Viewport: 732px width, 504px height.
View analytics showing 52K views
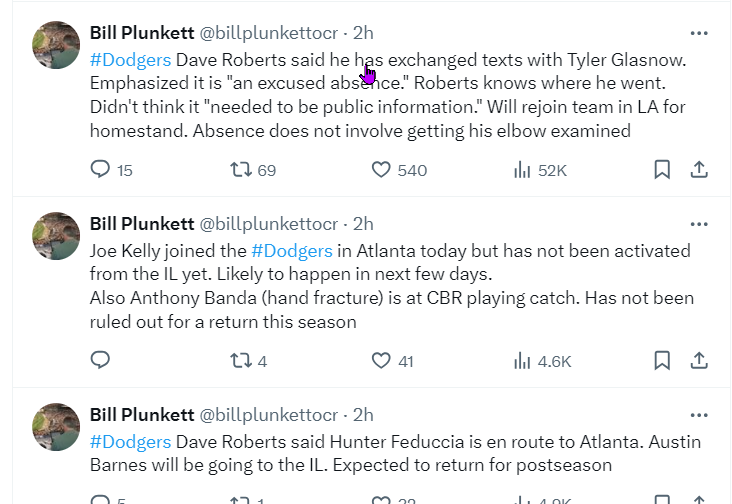pos(522,170)
